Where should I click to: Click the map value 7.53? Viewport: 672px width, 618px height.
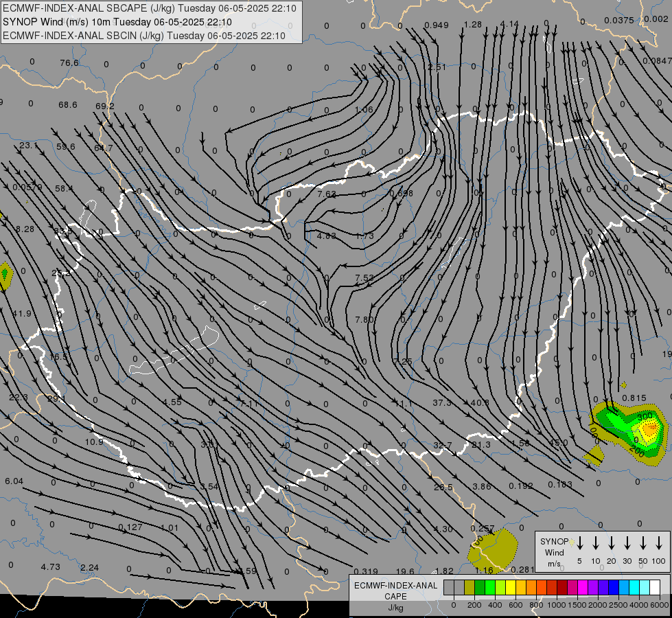(x=364, y=278)
